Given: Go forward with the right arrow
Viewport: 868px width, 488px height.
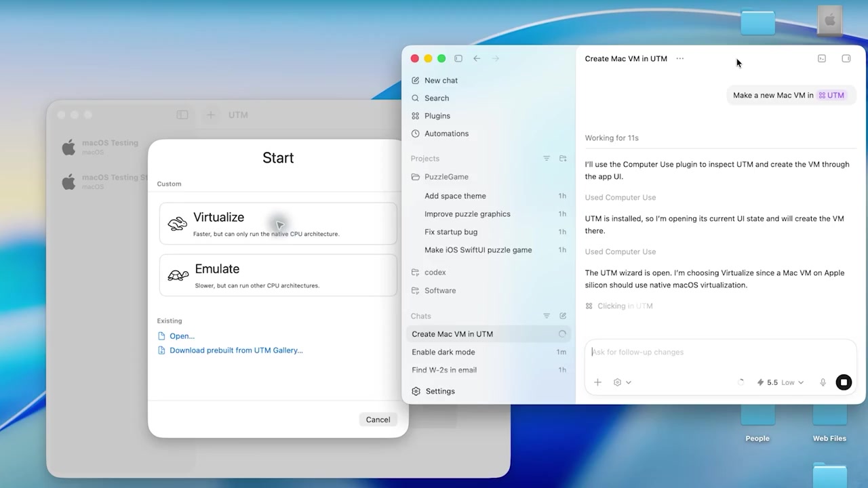Looking at the screenshot, I should [495, 58].
